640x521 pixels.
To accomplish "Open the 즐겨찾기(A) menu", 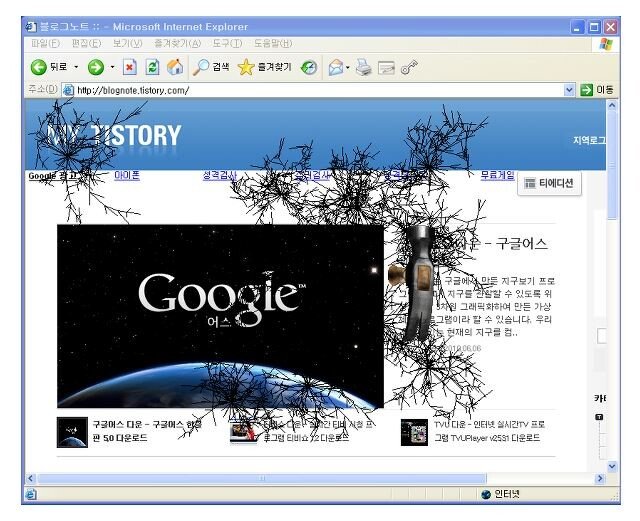I will tap(178, 43).
